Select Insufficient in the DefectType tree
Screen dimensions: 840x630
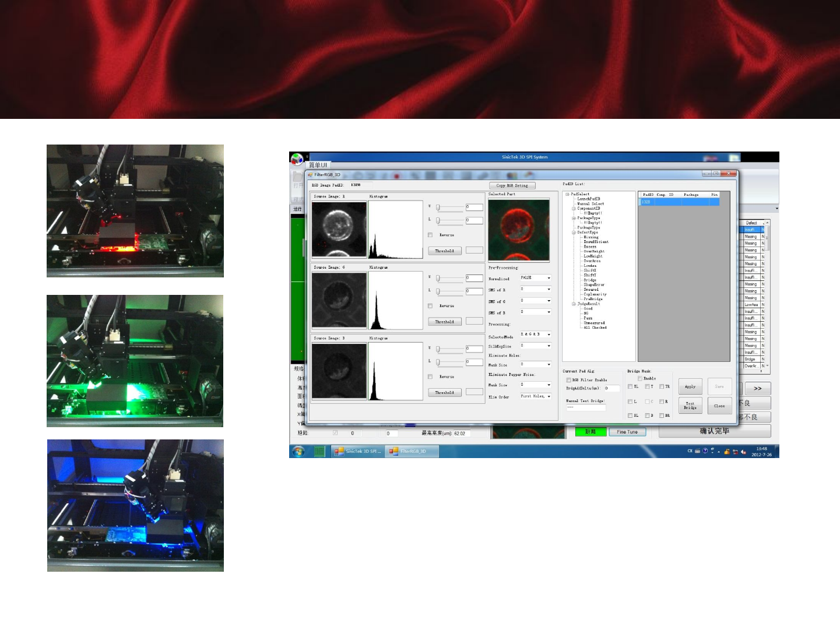click(x=596, y=242)
